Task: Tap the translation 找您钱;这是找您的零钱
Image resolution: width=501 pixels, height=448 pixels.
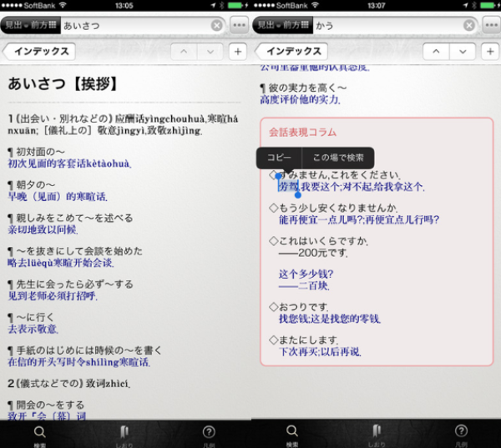Action: pos(330,319)
